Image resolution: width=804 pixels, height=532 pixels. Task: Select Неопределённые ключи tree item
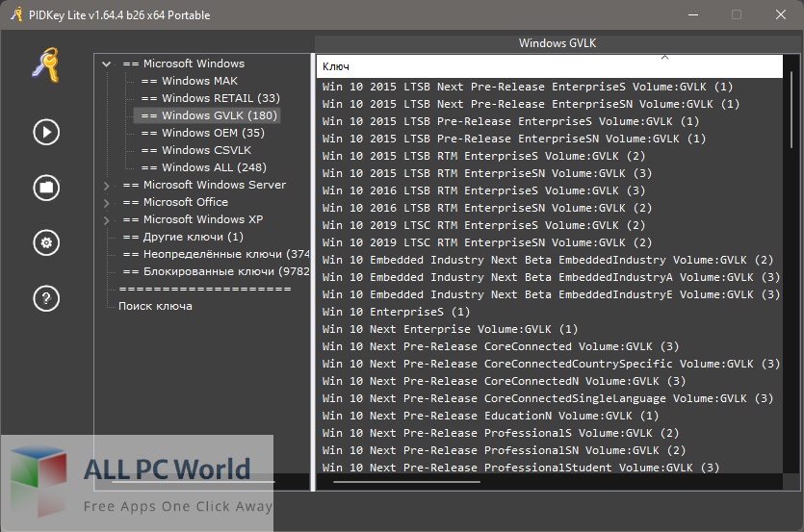click(216, 254)
